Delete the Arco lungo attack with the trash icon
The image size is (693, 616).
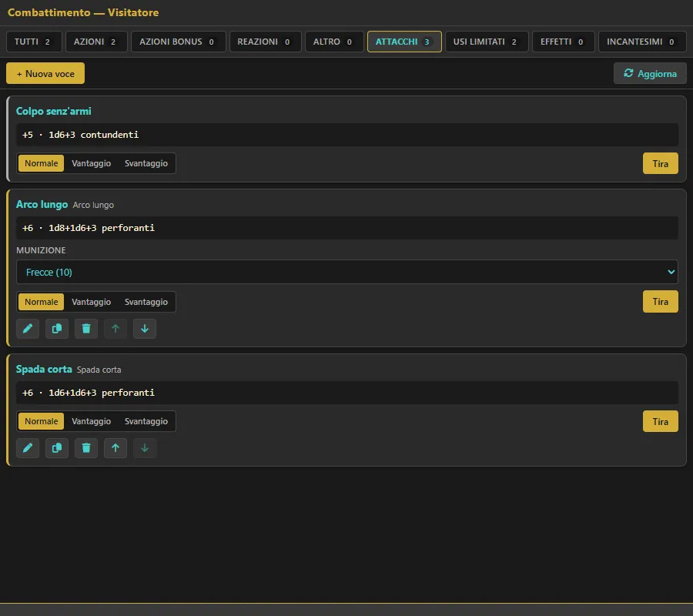pyautogui.click(x=85, y=329)
